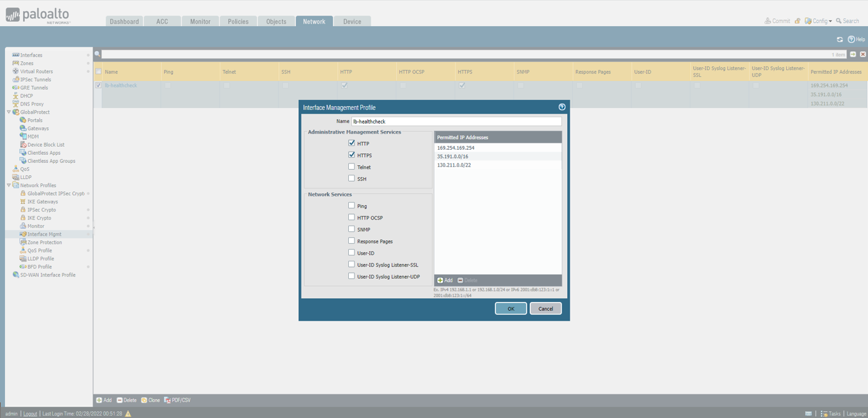Disable the HTTPS checkbox
The height and width of the screenshot is (418, 868).
(x=351, y=155)
